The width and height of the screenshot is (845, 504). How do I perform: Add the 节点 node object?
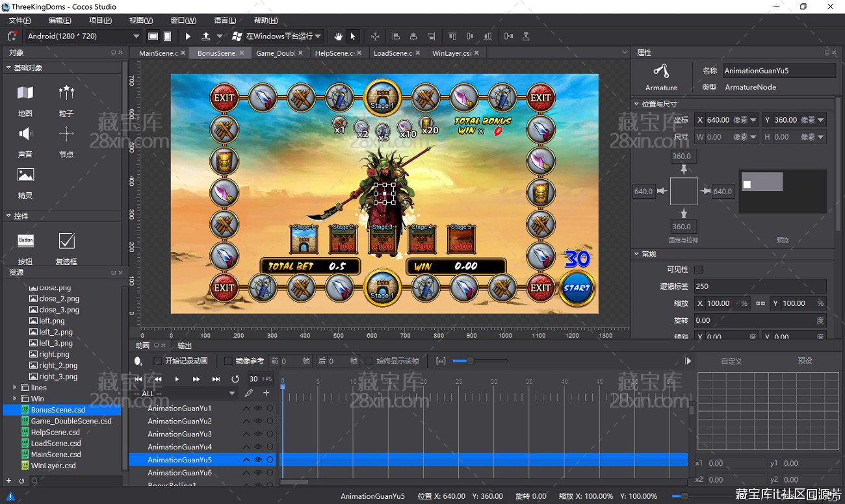click(66, 142)
